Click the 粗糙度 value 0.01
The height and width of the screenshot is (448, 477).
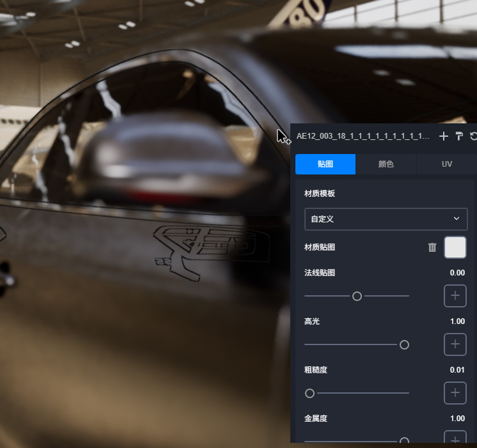[x=457, y=370]
